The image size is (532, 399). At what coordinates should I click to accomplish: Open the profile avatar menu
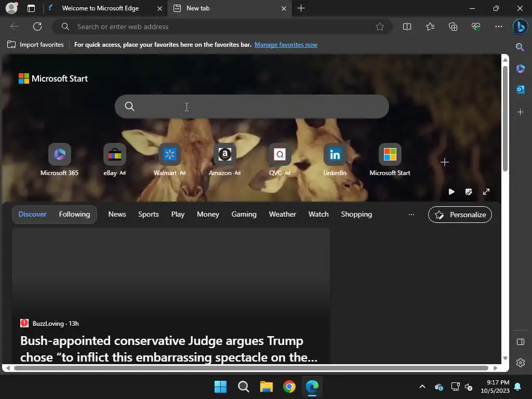[x=11, y=8]
